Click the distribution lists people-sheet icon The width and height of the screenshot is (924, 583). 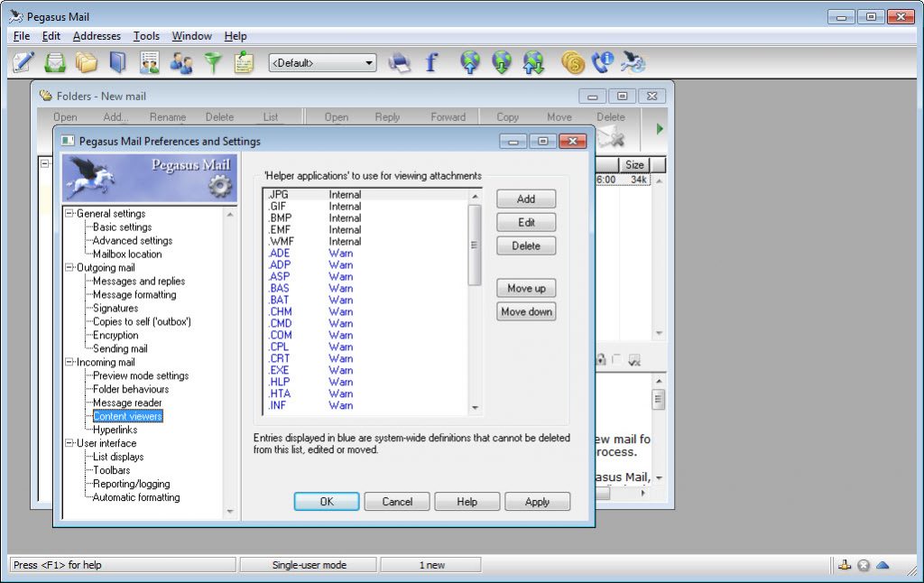click(x=150, y=62)
